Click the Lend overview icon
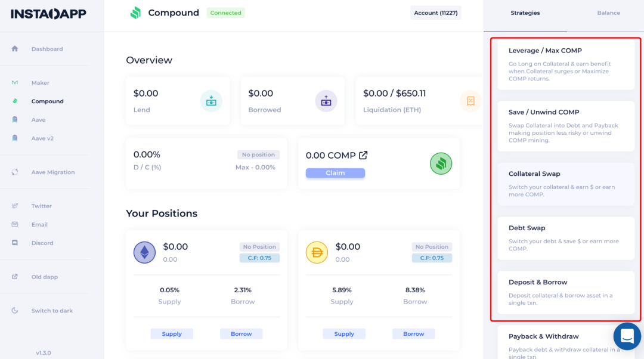644x359 pixels. click(211, 101)
